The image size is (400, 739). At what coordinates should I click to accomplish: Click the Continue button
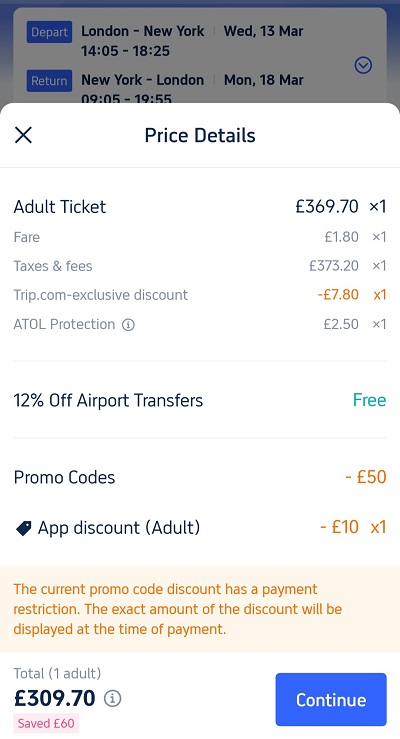pyautogui.click(x=331, y=699)
